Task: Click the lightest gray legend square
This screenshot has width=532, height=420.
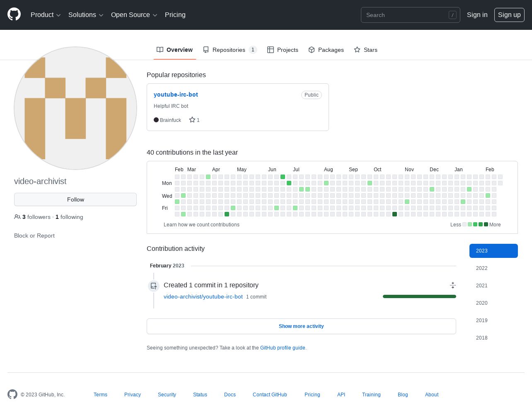Action: click(x=464, y=224)
